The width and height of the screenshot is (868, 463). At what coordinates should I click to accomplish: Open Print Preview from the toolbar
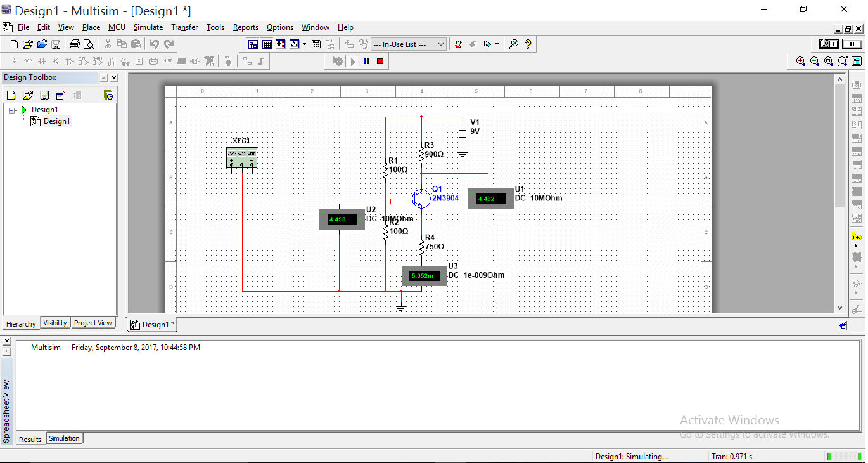click(89, 44)
